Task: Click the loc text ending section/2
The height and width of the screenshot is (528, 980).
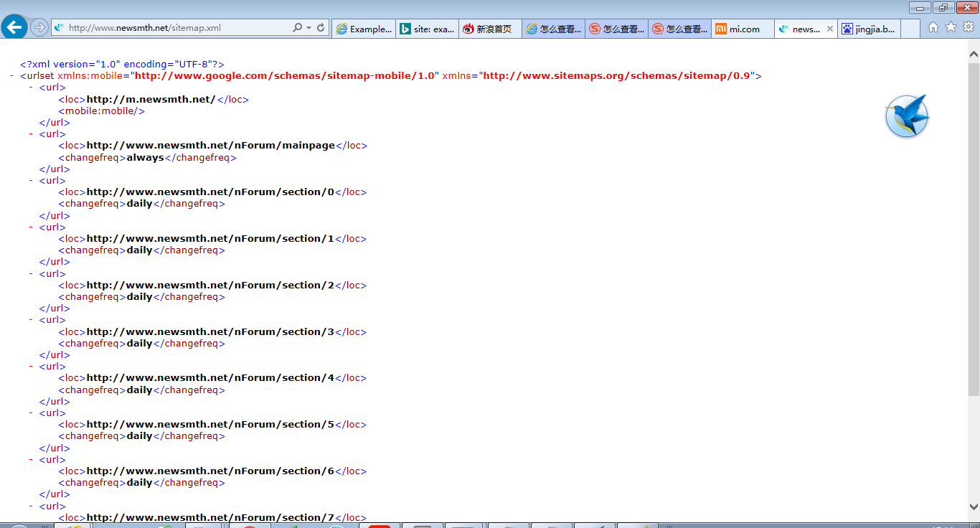Action: [x=211, y=285]
